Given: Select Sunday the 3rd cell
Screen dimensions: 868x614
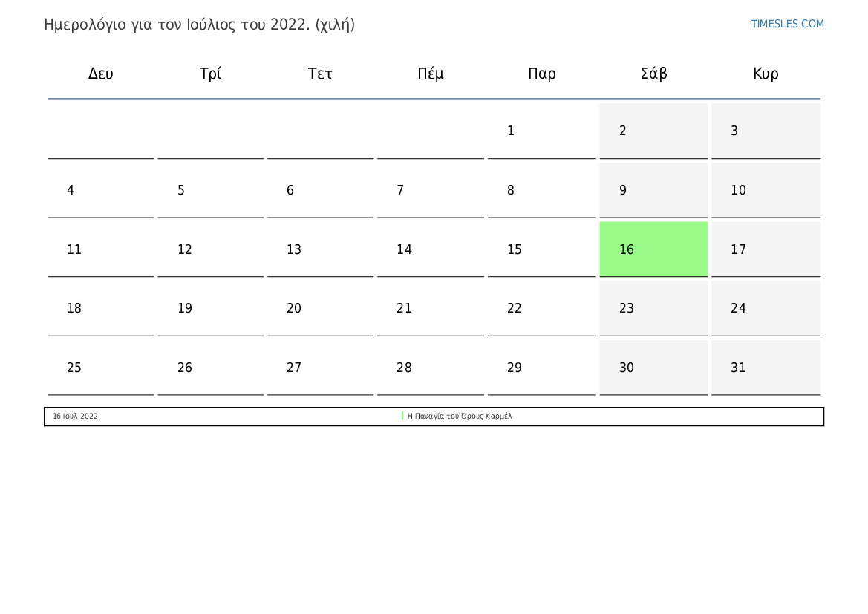Looking at the screenshot, I should [766, 131].
